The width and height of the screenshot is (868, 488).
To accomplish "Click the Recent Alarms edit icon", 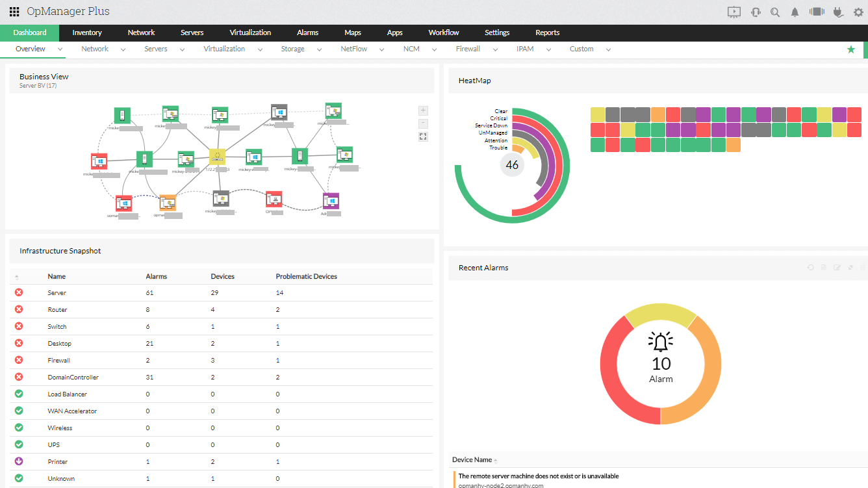I will coord(837,268).
